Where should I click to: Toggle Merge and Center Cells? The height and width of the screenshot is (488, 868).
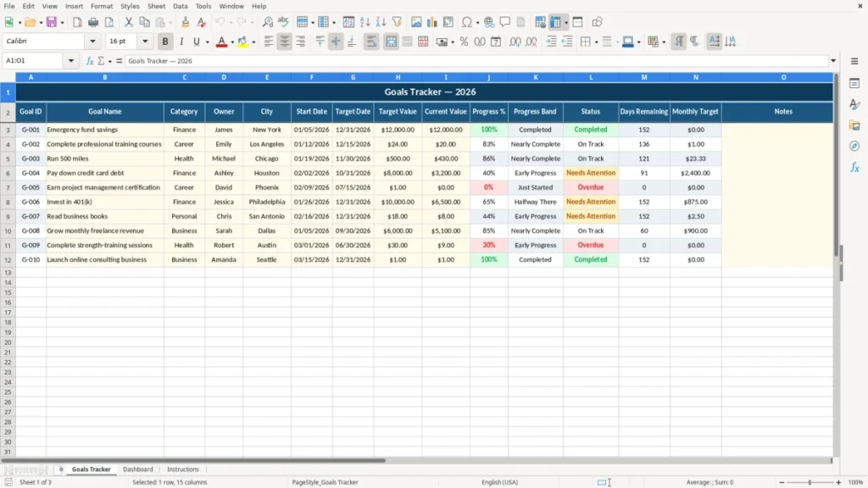coord(391,42)
